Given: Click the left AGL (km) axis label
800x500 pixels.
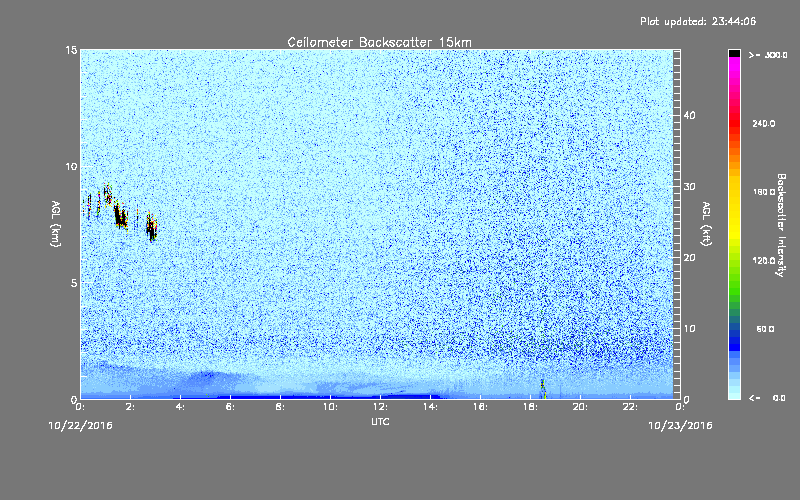Looking at the screenshot, I should 56,223.
